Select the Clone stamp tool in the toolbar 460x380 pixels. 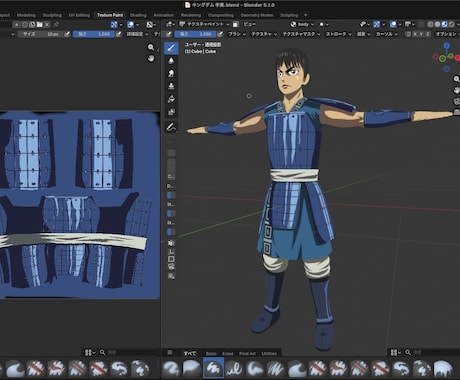point(171,86)
